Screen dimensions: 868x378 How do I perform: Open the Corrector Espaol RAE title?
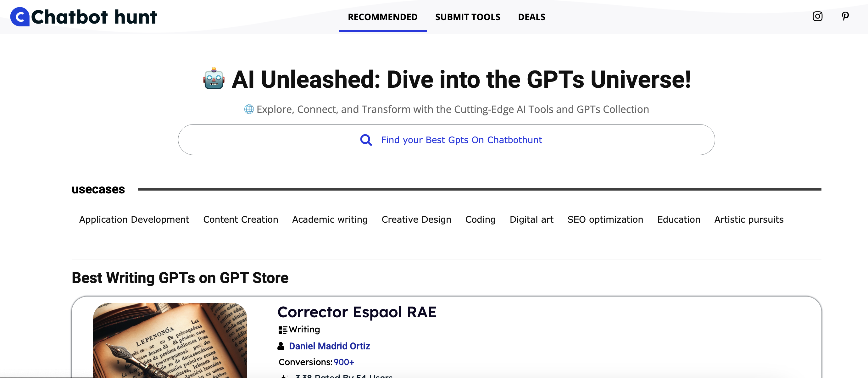coord(357,312)
